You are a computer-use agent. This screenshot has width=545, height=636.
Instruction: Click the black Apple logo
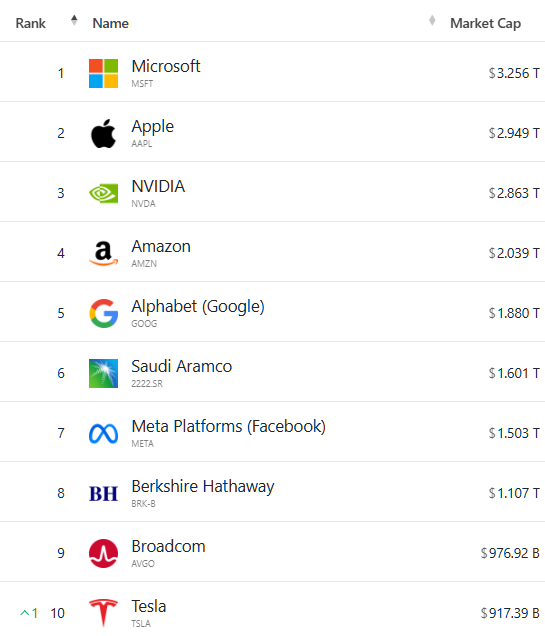tap(103, 133)
